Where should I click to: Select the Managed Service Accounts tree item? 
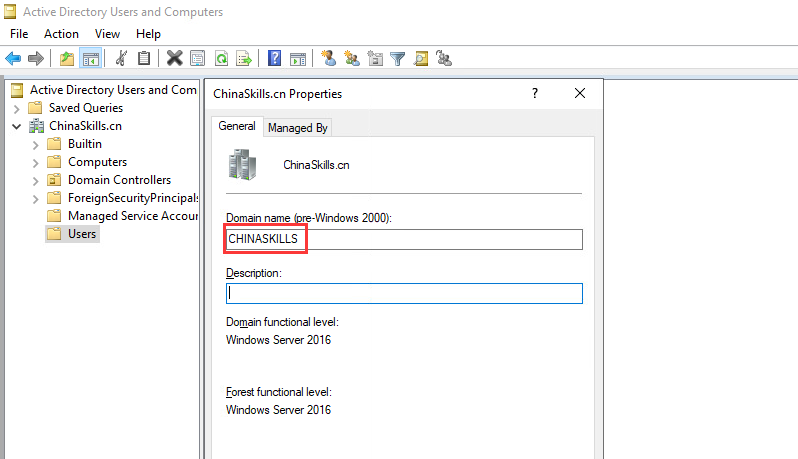[x=133, y=216]
